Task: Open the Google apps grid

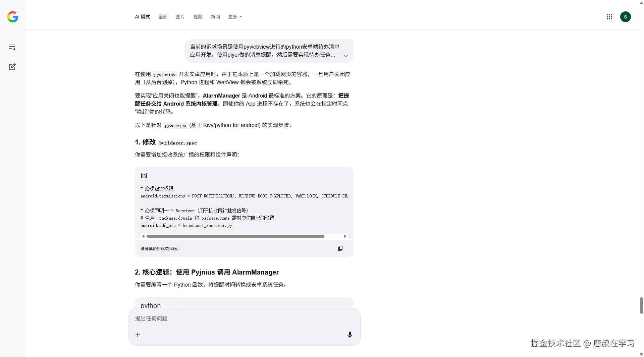Action: (x=609, y=17)
